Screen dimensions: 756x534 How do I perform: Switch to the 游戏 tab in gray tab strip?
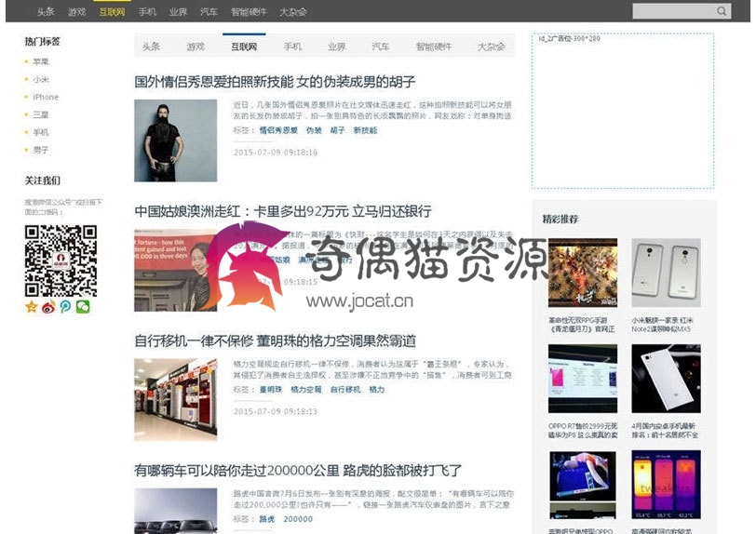pos(196,47)
